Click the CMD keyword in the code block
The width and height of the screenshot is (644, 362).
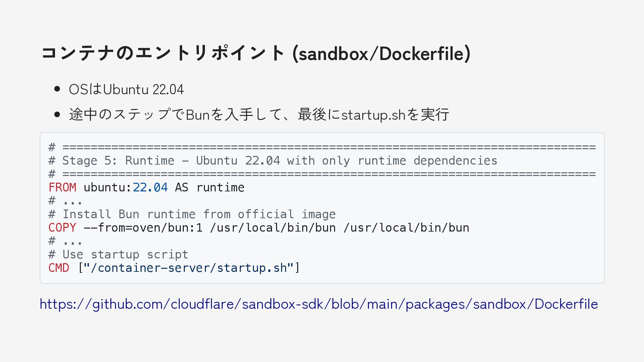59,268
